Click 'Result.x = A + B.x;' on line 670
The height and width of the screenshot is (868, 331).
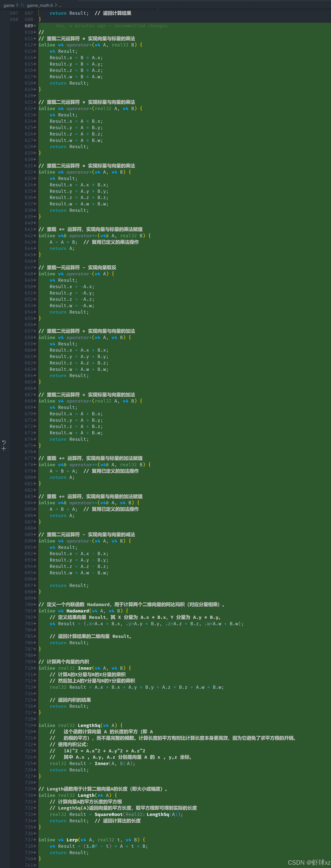tap(76, 414)
